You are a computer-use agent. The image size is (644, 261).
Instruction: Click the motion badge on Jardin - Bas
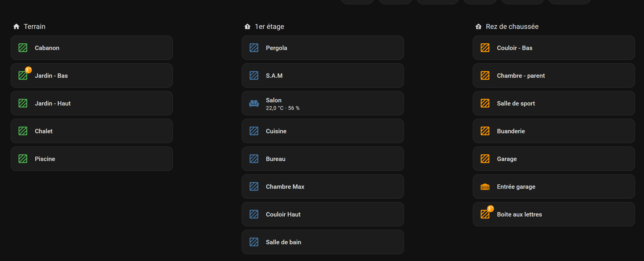click(28, 70)
